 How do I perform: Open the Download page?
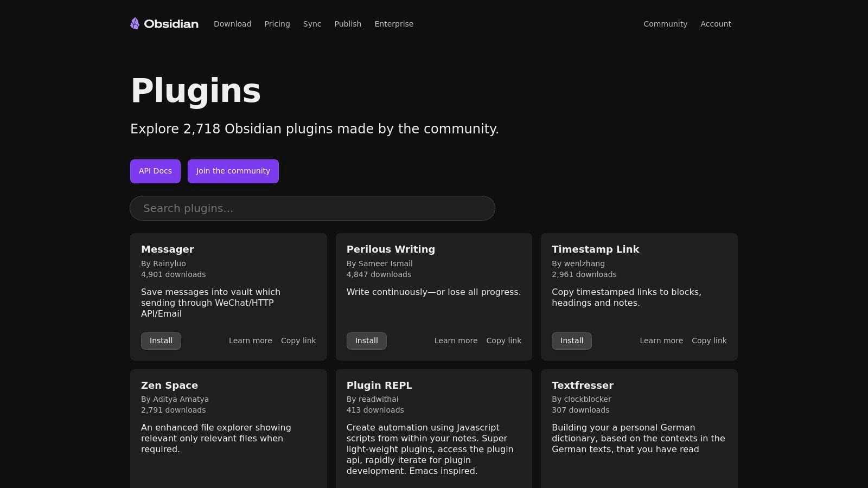coord(232,24)
